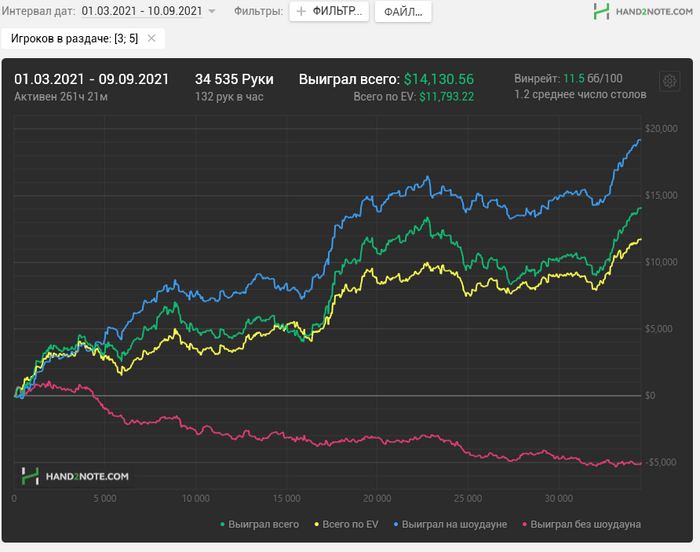The image size is (700, 552).
Task: Toggle the 'Выиграл на шоудауне' legend series
Action: [x=450, y=524]
